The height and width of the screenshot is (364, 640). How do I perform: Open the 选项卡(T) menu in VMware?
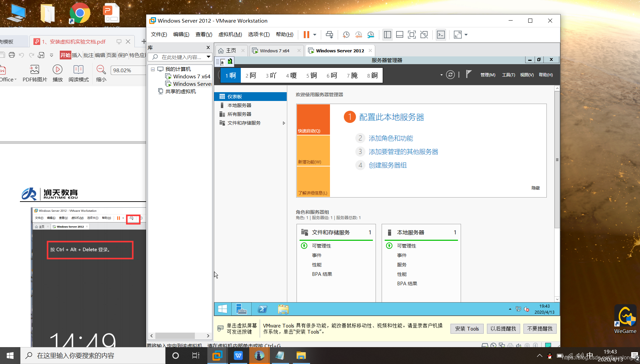259,34
